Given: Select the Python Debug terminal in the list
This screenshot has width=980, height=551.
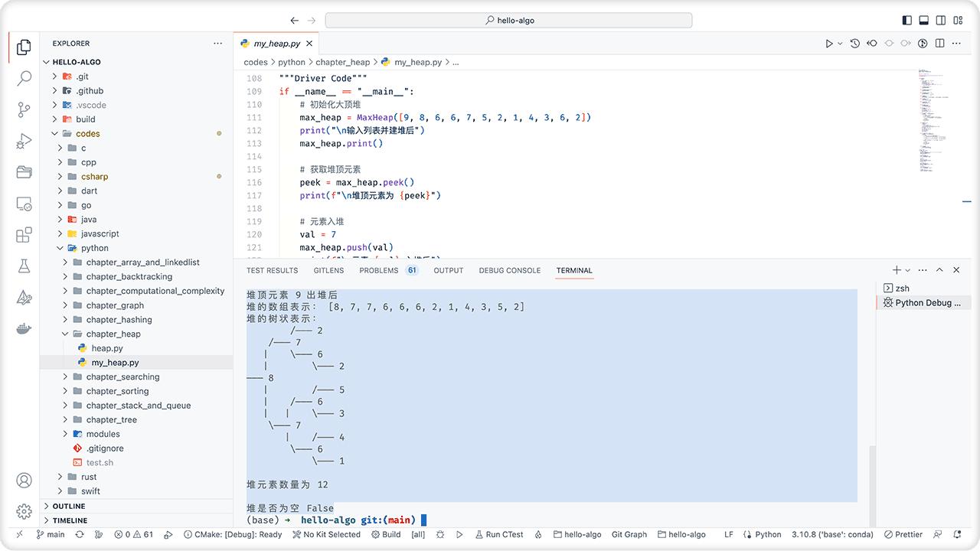Looking at the screenshot, I should pyautogui.click(x=924, y=302).
